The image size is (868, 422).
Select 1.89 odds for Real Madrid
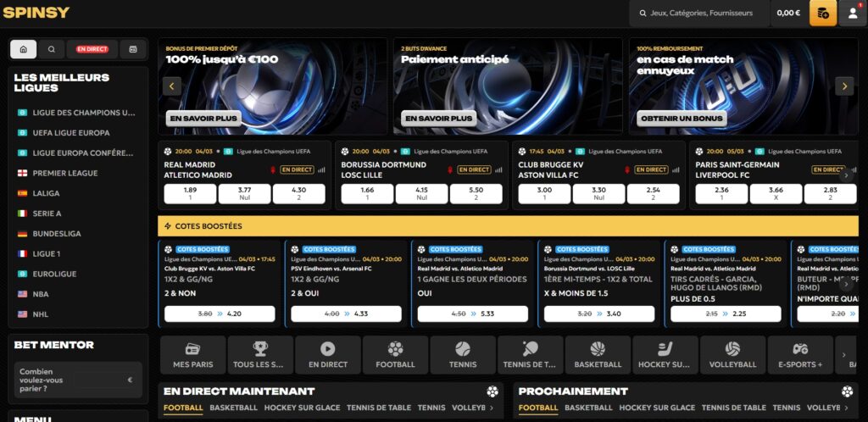click(x=190, y=194)
